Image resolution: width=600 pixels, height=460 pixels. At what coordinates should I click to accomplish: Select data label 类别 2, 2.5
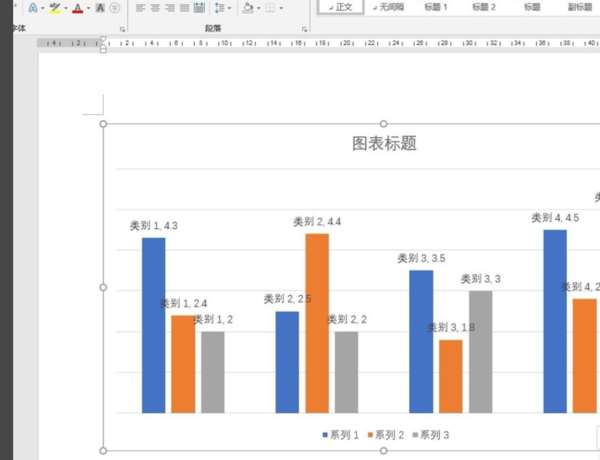click(287, 299)
